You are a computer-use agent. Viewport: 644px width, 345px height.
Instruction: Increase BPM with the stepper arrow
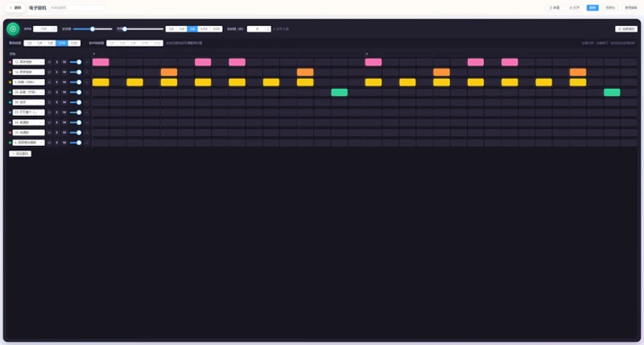pyautogui.click(x=55, y=27)
